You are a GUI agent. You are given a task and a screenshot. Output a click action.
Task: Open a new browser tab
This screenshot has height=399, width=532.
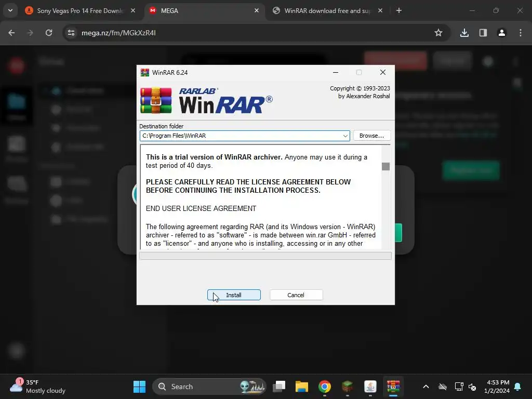pos(399,10)
